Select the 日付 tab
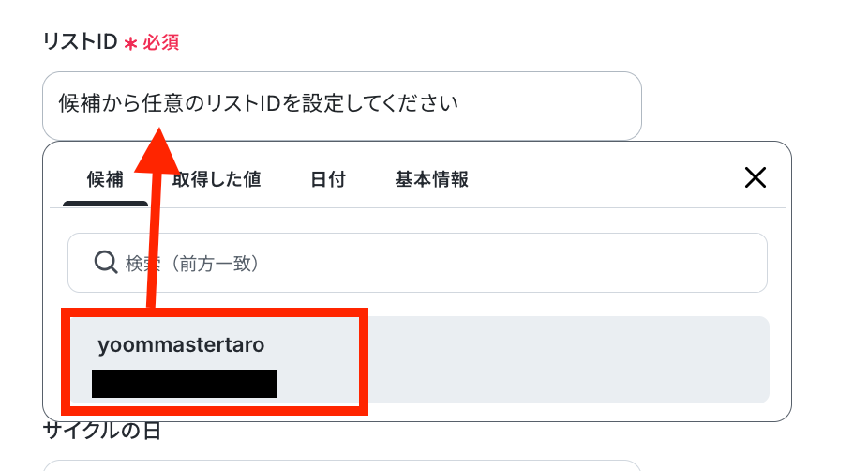The height and width of the screenshot is (471, 868). (x=328, y=179)
